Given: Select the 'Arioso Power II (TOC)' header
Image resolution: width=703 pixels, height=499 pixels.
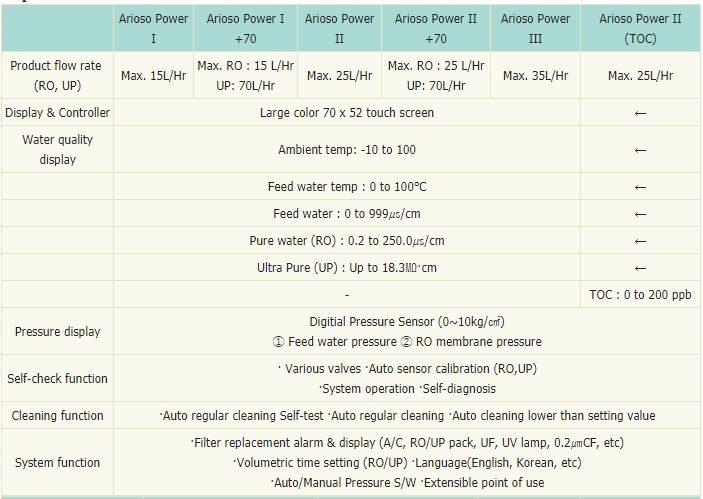Looking at the screenshot, I should click(640, 28).
